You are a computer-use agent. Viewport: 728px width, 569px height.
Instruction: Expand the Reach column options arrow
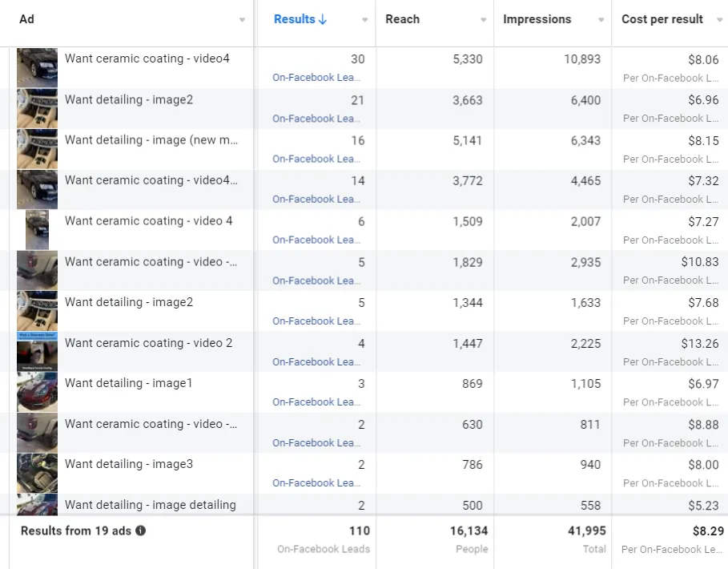484,20
